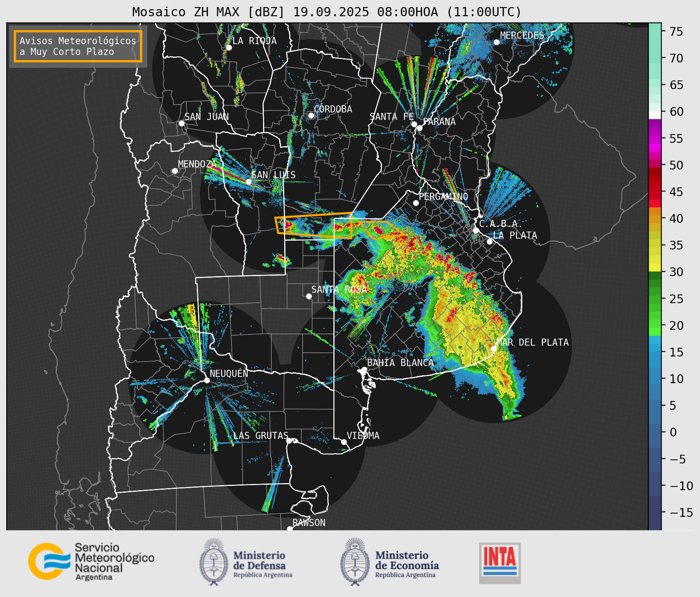Viewport: 700px width, 597px height.
Task: Click the MAR DEL PLATA label text
Action: click(532, 343)
